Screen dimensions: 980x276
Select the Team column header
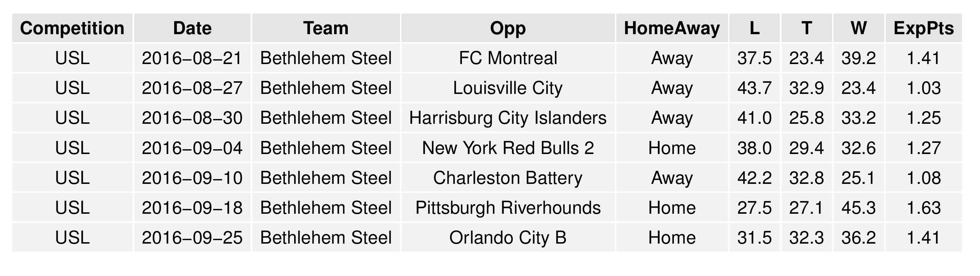(326, 28)
